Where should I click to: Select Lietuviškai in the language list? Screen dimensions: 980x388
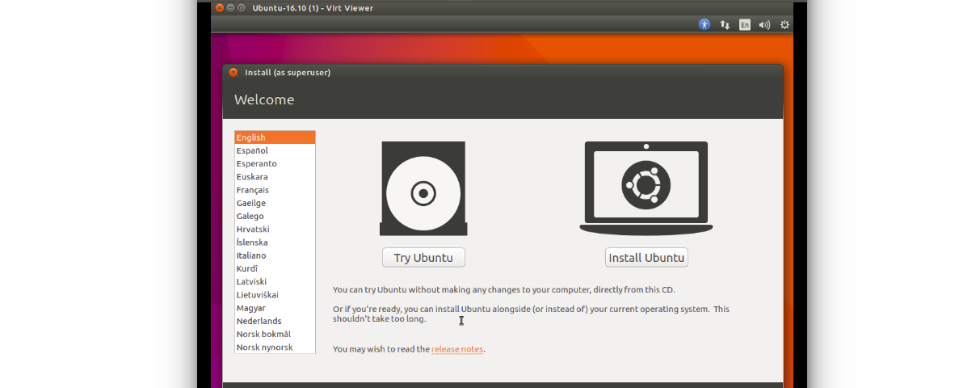tap(275, 295)
